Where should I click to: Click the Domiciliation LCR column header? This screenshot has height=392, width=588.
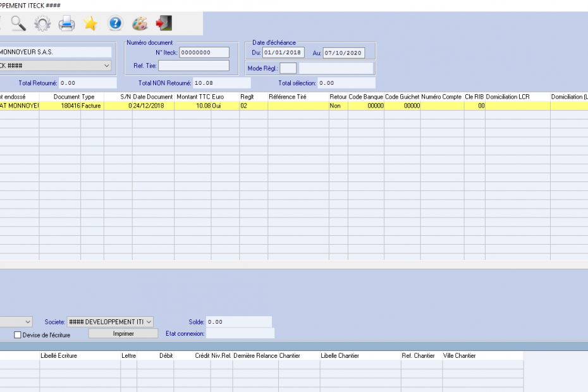pyautogui.click(x=518, y=97)
